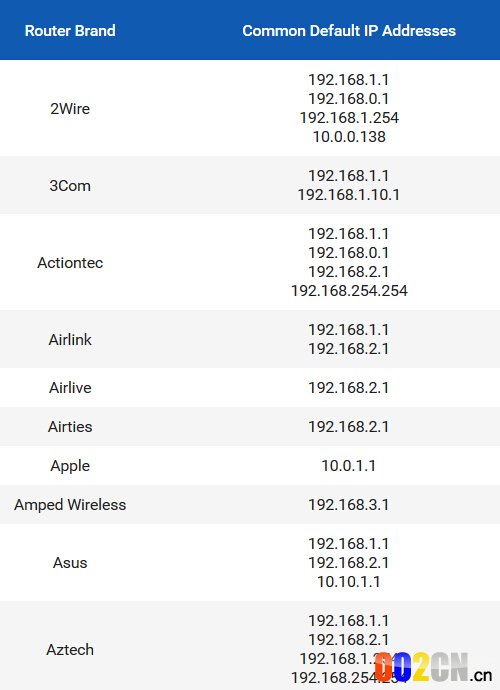500x690 pixels.
Task: Click the Router Brand column header
Action: pyautogui.click(x=70, y=30)
